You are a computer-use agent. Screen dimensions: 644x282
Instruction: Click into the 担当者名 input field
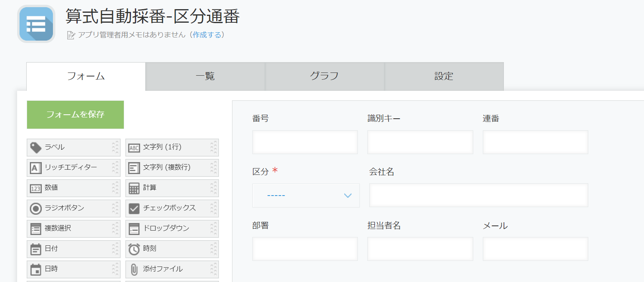coord(420,249)
